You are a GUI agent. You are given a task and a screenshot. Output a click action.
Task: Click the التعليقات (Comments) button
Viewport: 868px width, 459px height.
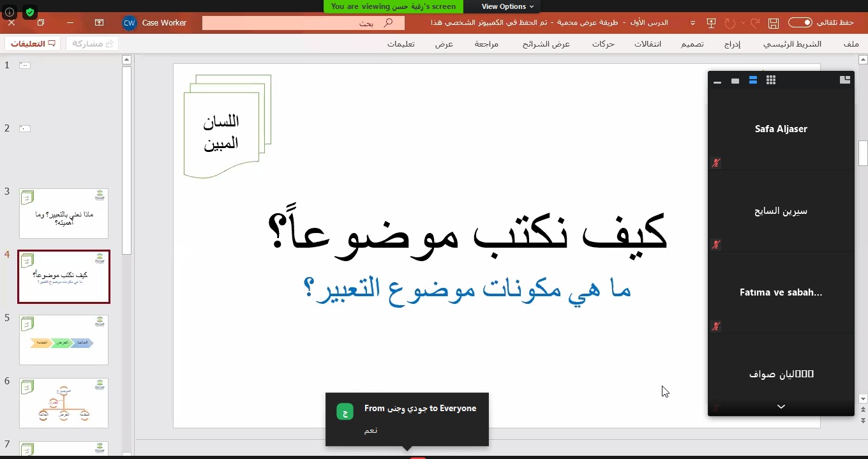coord(33,43)
